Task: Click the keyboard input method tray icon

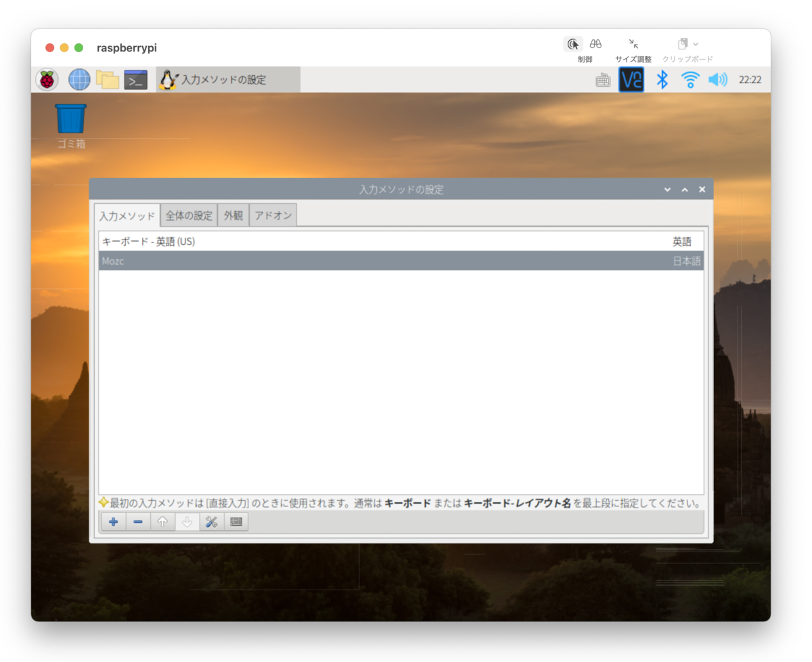Action: (x=603, y=80)
